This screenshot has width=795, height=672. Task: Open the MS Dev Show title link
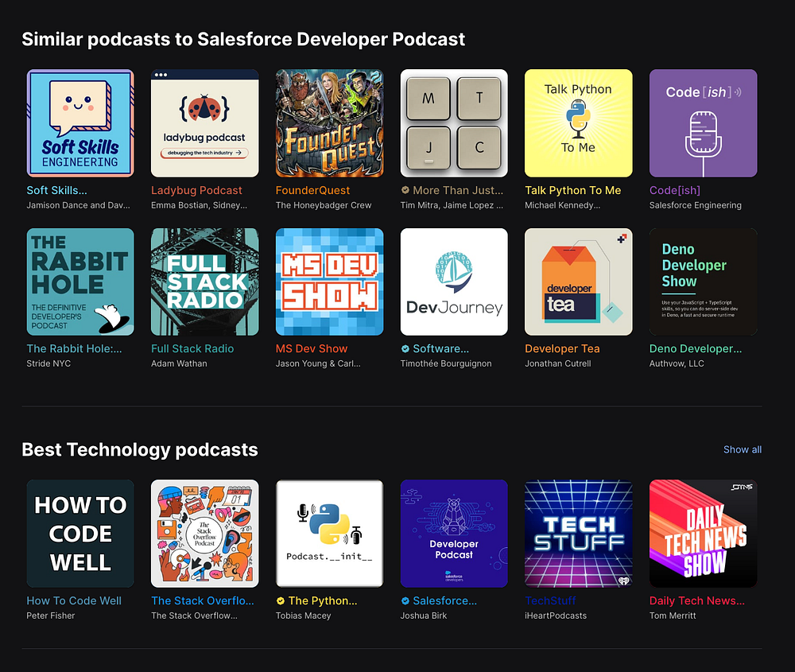pos(312,348)
